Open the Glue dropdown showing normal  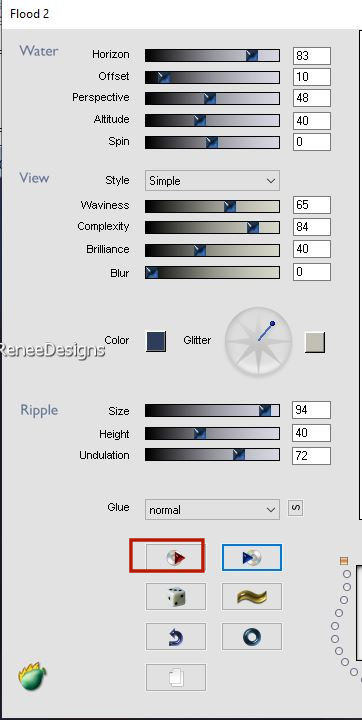pos(212,510)
